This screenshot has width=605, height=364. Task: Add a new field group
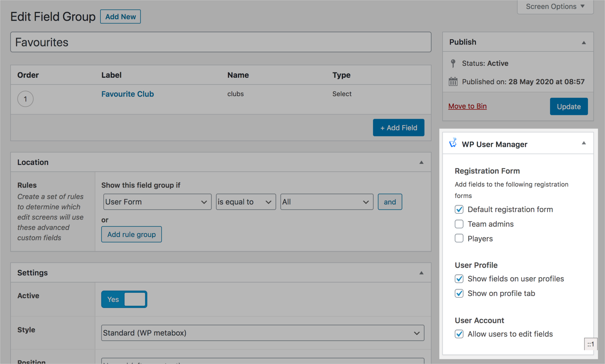tap(120, 17)
